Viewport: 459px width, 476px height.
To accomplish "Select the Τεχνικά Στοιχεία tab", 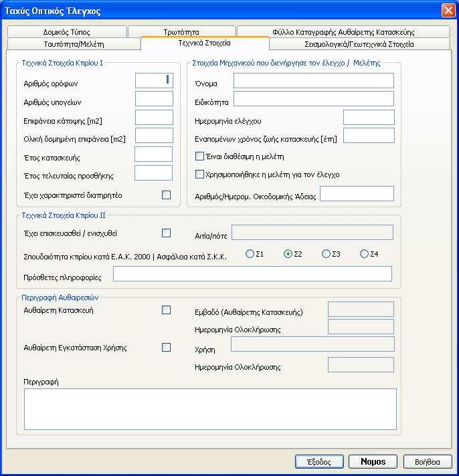I will click(x=205, y=43).
